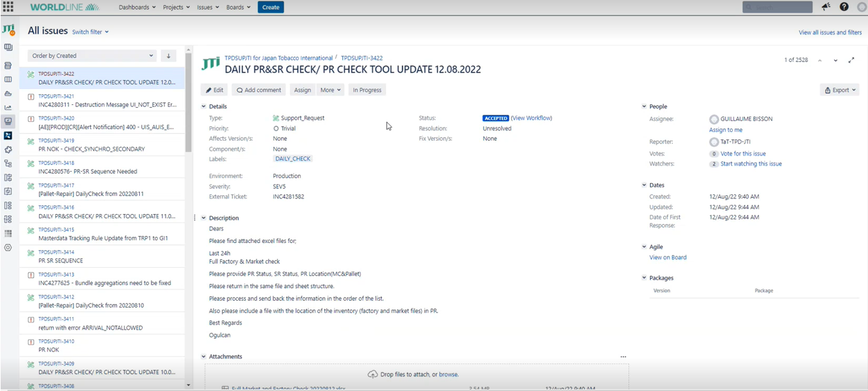
Task: Select PR NOK - CHECK_SYNCHRO_SECONDARY issue
Action: coord(102,145)
